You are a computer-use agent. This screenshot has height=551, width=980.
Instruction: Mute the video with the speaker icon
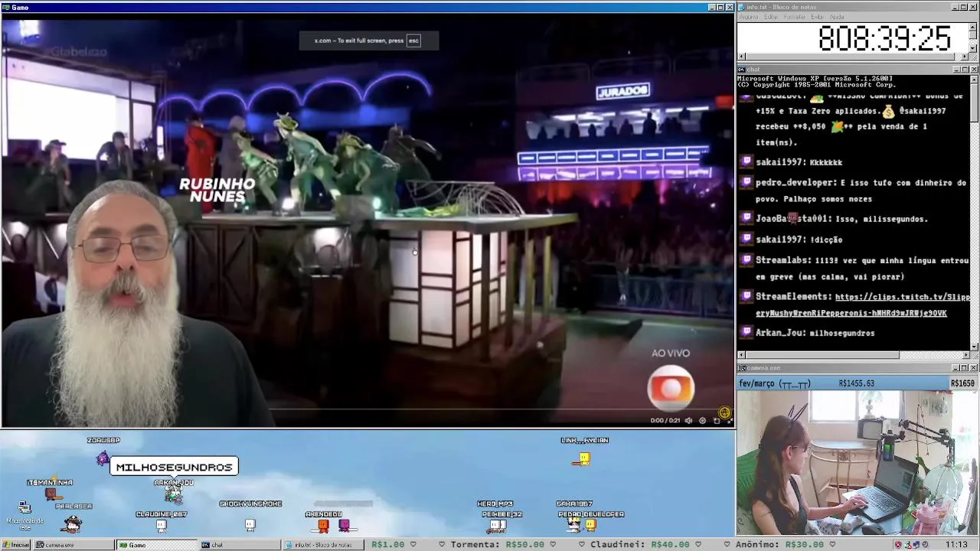(688, 420)
